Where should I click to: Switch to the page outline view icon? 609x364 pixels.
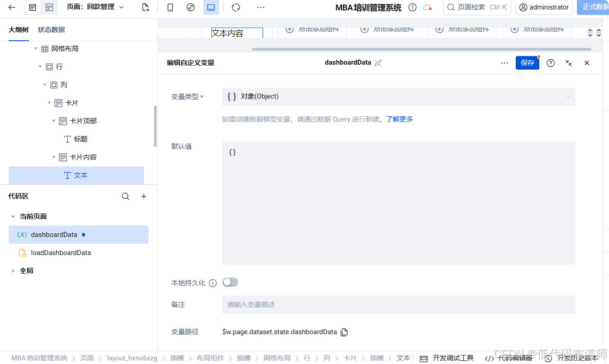point(33,7)
